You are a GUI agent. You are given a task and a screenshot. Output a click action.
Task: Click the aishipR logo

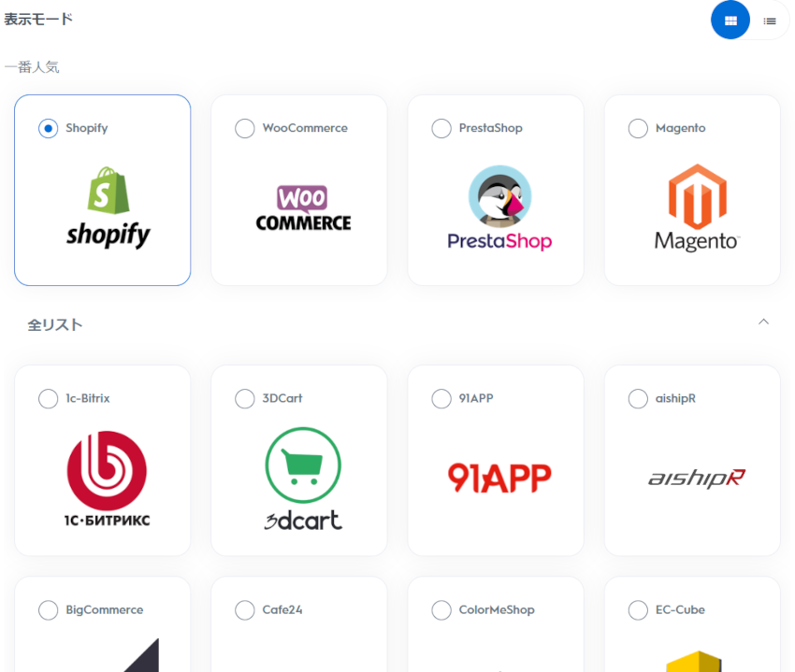point(697,478)
